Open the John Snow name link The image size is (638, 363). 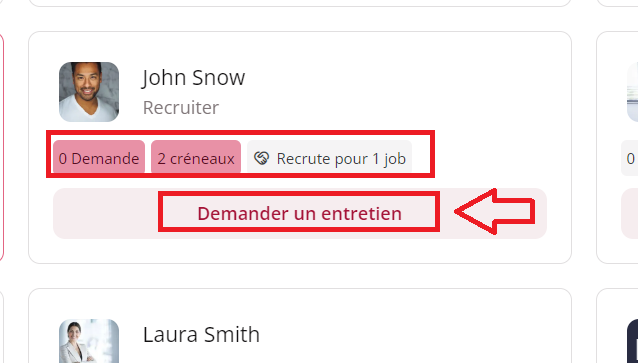click(194, 77)
